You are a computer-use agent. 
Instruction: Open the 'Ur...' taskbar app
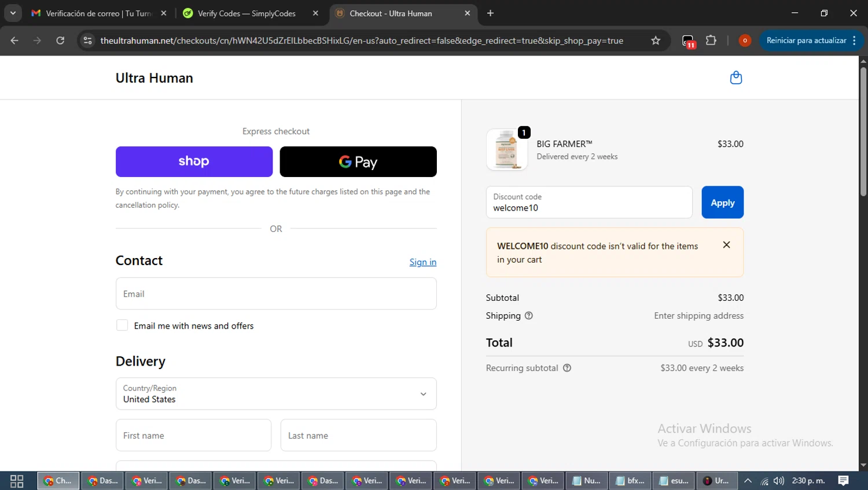coord(716,481)
